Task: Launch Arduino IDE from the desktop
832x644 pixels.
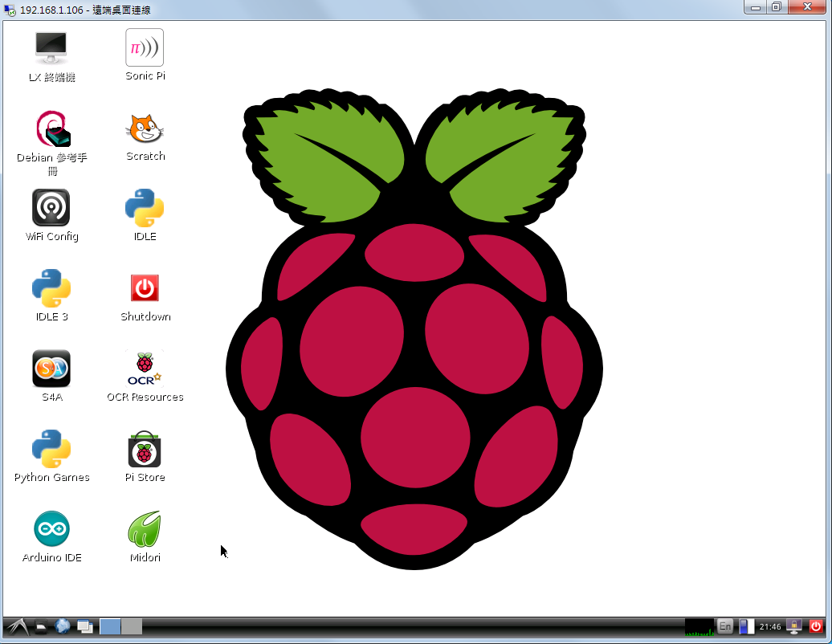Action: click(51, 529)
